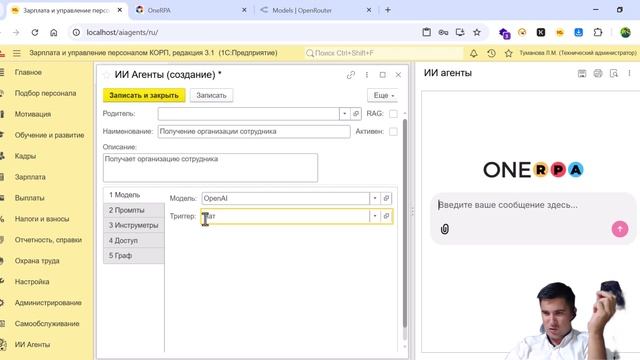The image size is (640, 360).
Task: Switch to the 4 Доступ tab
Action: coord(134,240)
